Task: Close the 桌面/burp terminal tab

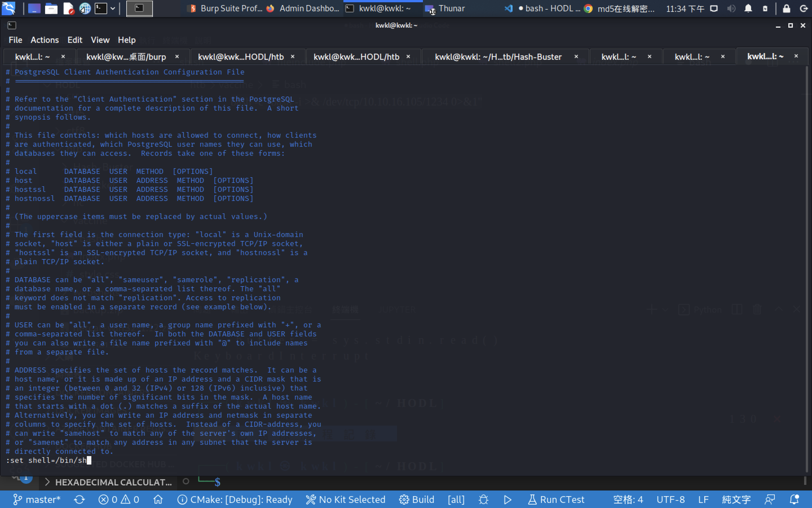Action: point(177,56)
